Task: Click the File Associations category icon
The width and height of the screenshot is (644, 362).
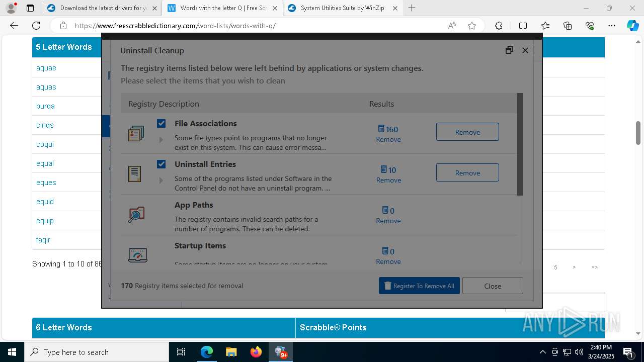Action: click(x=136, y=133)
